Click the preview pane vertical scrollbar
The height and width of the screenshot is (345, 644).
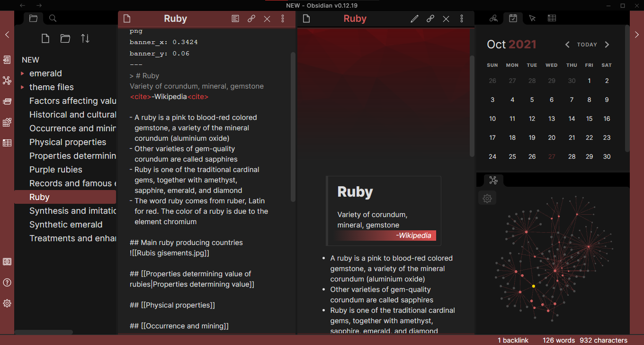(x=472, y=106)
